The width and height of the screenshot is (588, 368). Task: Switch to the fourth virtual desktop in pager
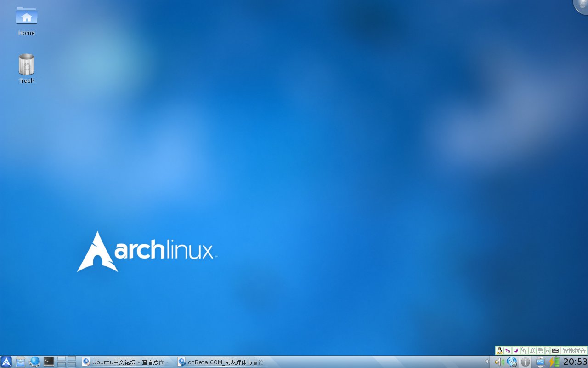pyautogui.click(x=72, y=364)
